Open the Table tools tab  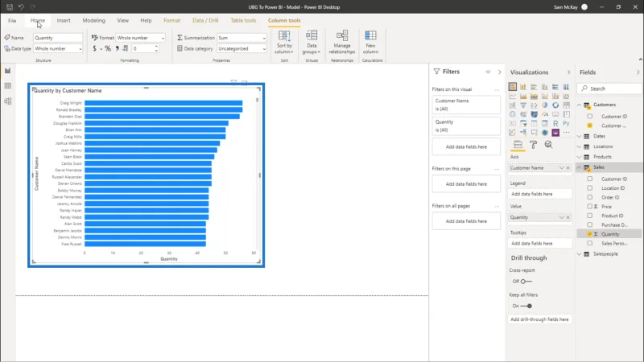point(243,21)
